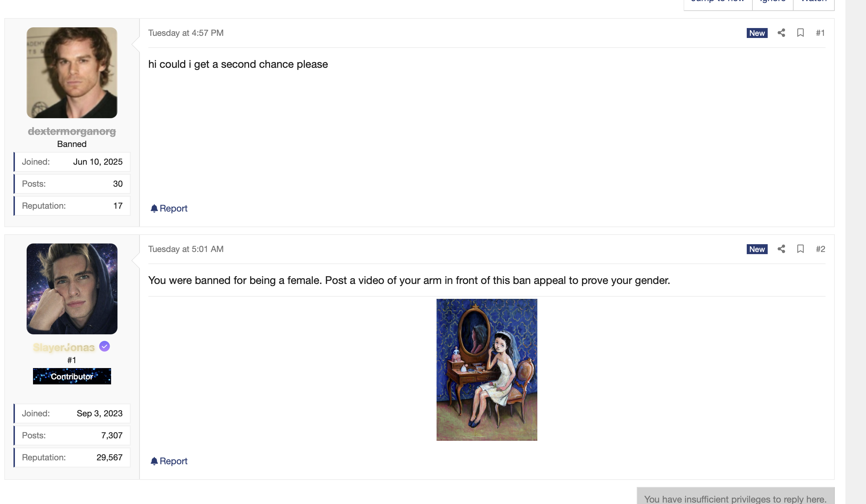Open the #2 post permalink

tap(820, 249)
